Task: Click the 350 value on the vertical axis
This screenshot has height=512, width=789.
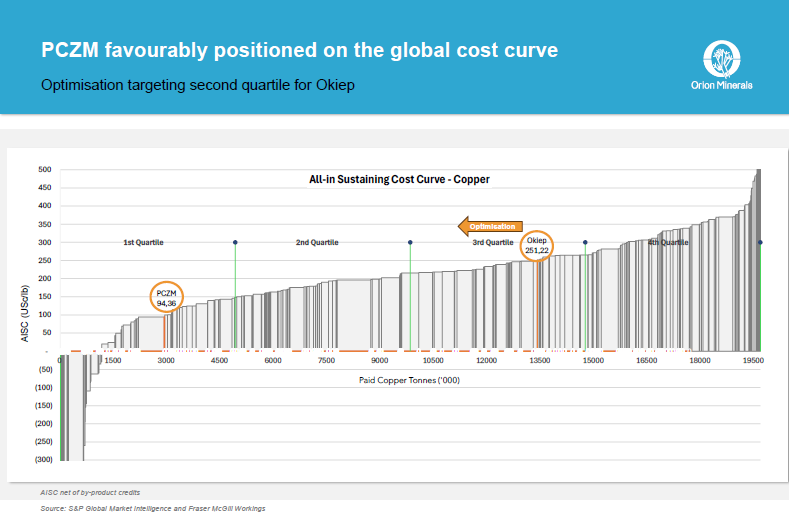Action: coord(45,224)
